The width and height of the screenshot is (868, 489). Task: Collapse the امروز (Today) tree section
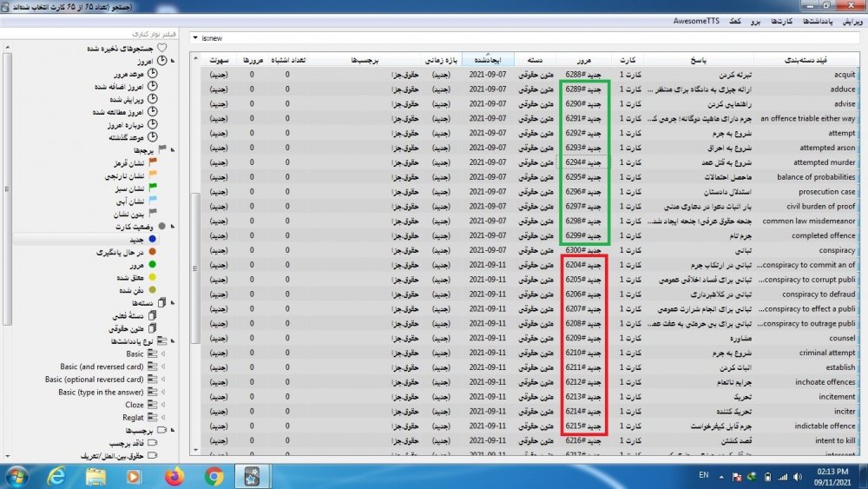click(173, 62)
